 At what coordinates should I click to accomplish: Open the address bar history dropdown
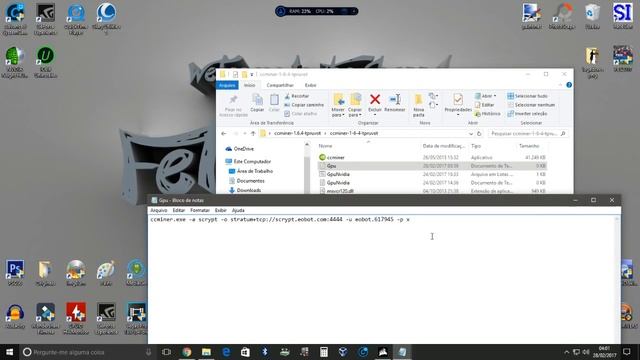471,133
